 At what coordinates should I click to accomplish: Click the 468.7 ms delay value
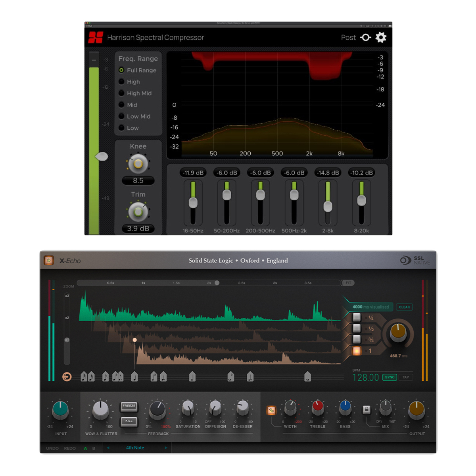point(398,356)
